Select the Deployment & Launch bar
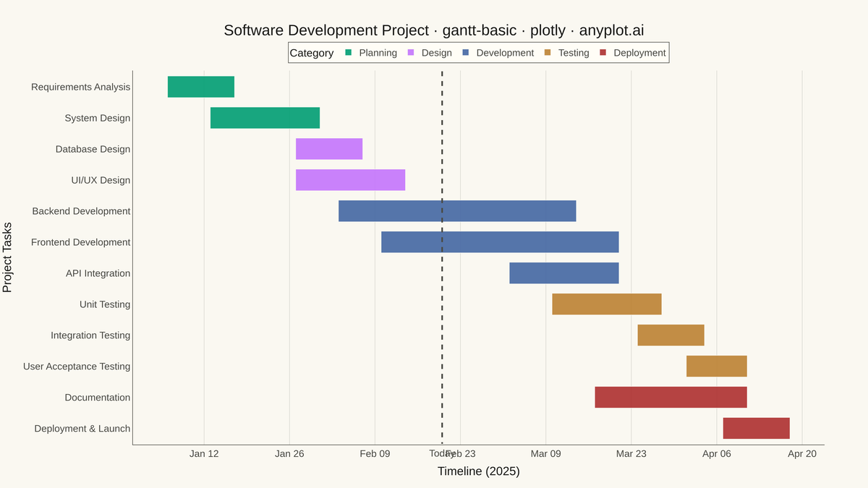 tap(757, 429)
